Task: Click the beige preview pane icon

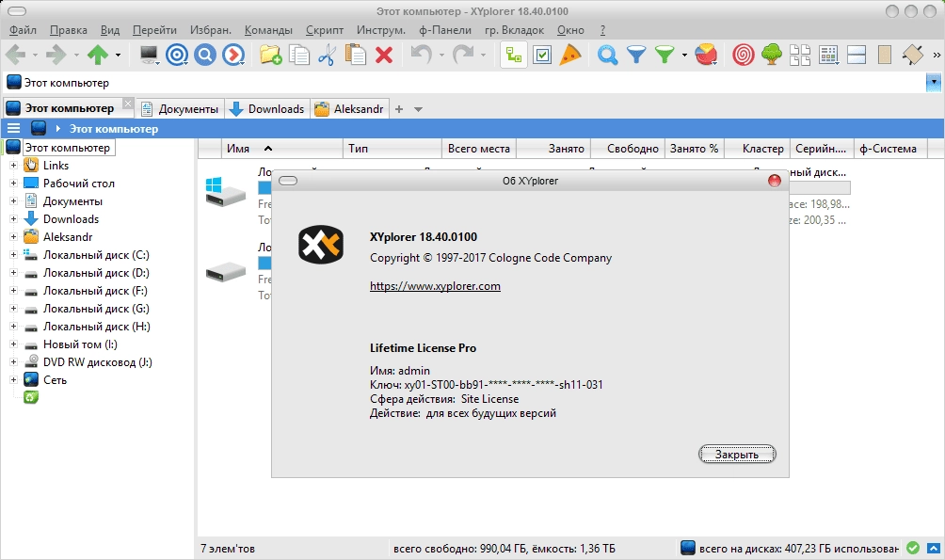Action: pos(885,55)
